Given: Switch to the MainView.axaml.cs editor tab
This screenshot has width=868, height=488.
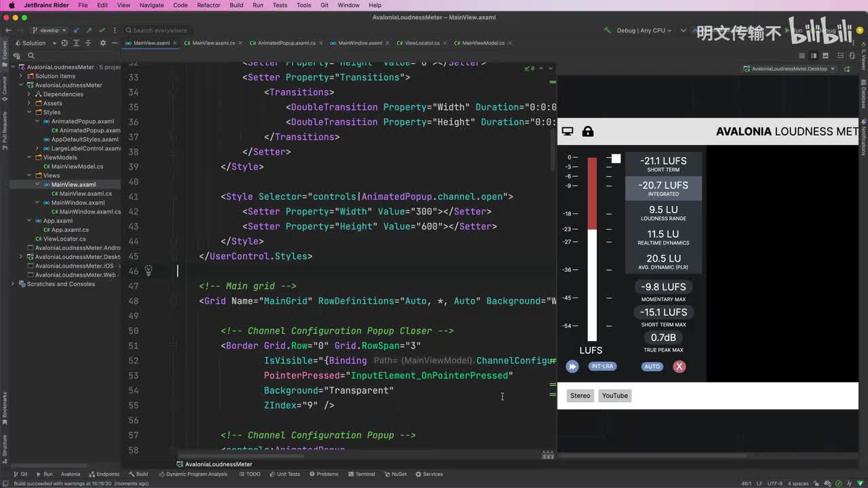Looking at the screenshot, I should (213, 43).
